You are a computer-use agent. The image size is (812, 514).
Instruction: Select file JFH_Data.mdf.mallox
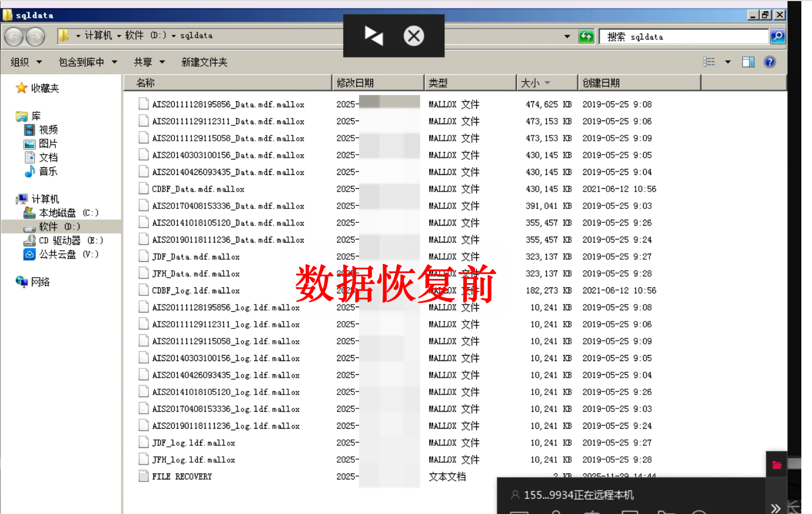(x=196, y=274)
